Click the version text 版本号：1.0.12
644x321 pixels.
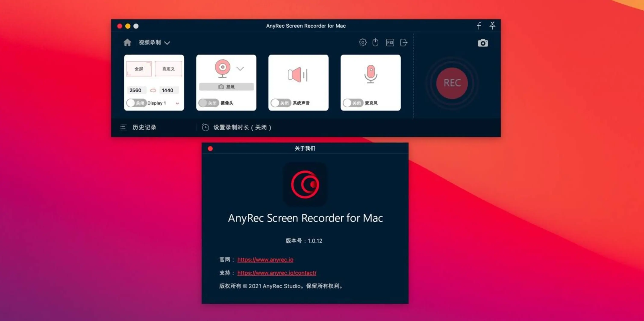(x=304, y=241)
